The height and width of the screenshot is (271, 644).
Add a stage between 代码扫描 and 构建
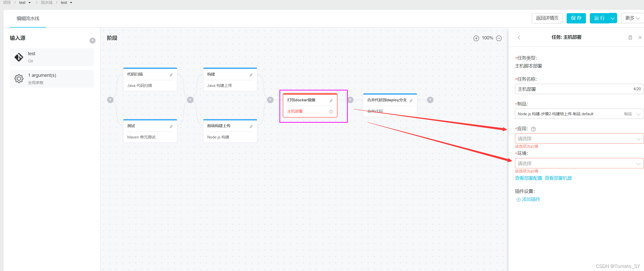click(x=190, y=100)
